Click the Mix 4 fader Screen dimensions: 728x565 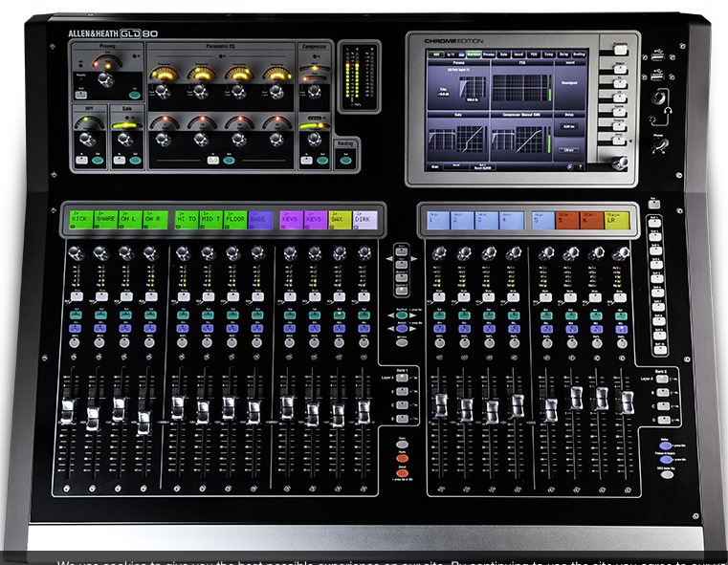pos(518,405)
